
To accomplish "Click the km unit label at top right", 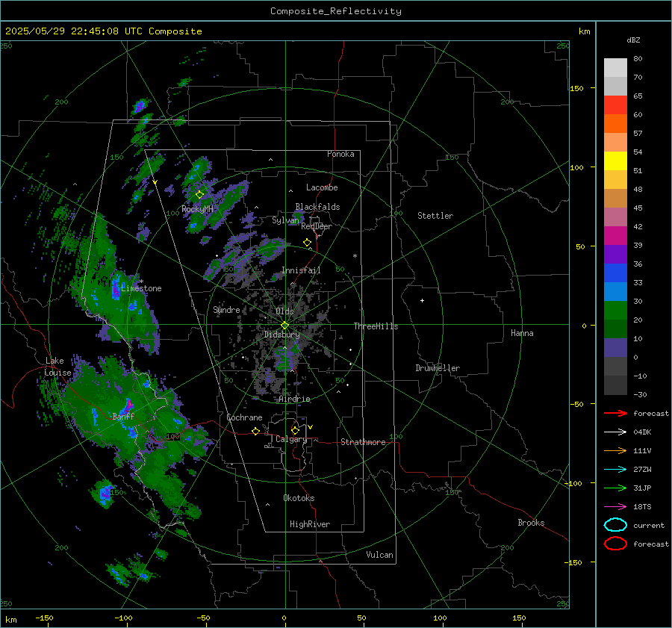I will tap(584, 31).
